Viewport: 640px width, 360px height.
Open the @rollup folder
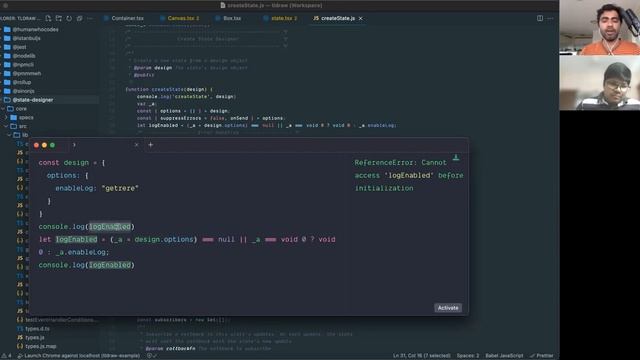click(x=22, y=82)
